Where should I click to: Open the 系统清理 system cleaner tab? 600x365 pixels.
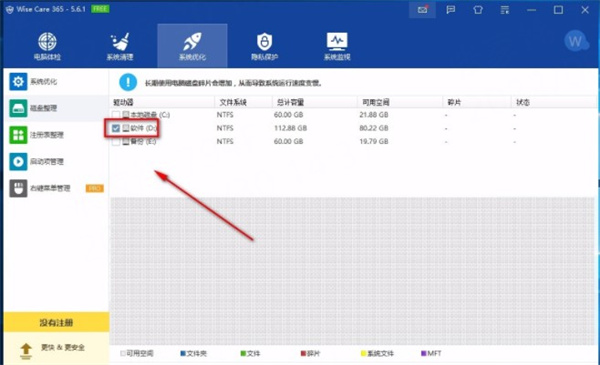(120, 46)
